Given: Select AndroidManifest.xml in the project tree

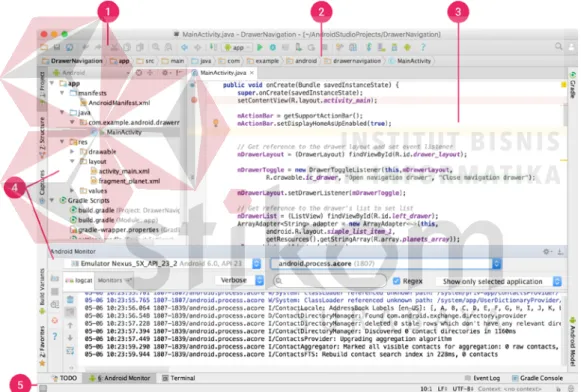Looking at the screenshot, I should coord(115,103).
